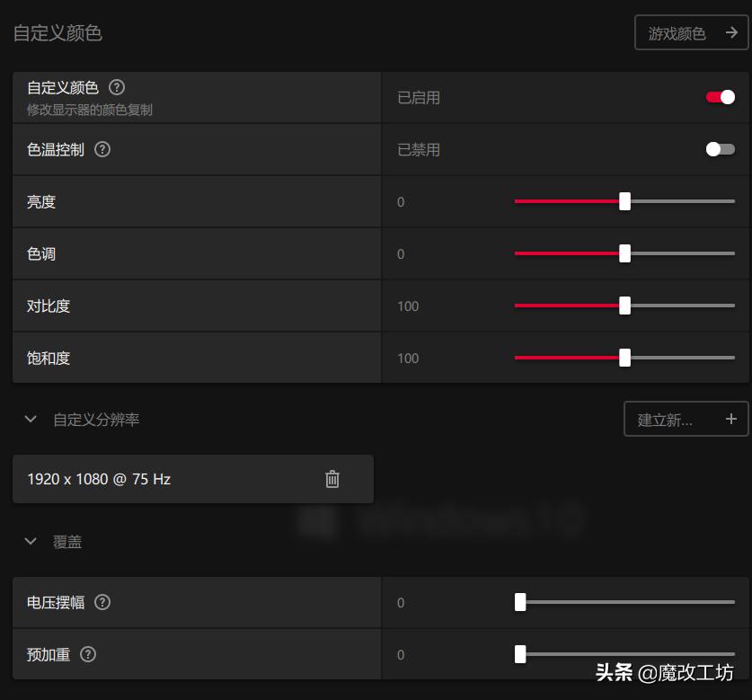Click the 亮度 slider handle
The width and height of the screenshot is (752, 700).
coord(624,201)
